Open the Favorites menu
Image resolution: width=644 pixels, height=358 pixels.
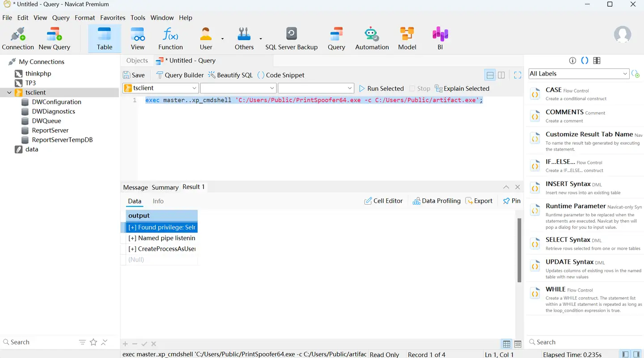click(x=113, y=18)
